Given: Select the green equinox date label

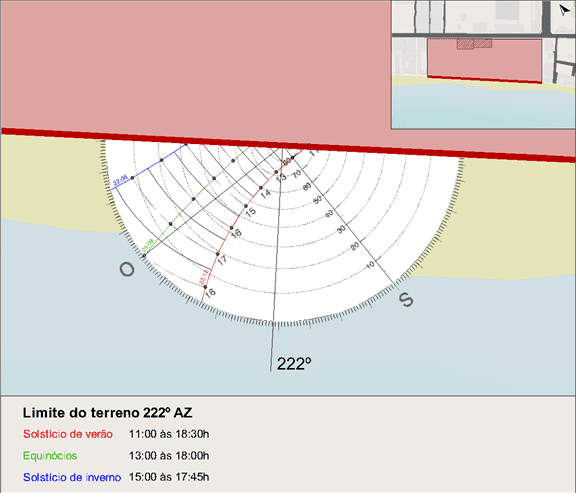Looking at the screenshot, I should pos(148,246).
